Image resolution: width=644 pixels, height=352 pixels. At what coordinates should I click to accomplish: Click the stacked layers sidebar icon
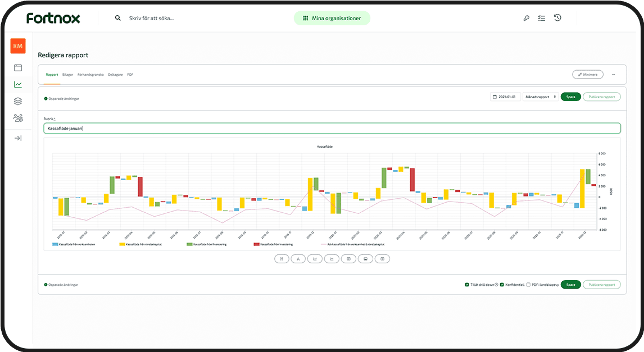click(x=18, y=101)
